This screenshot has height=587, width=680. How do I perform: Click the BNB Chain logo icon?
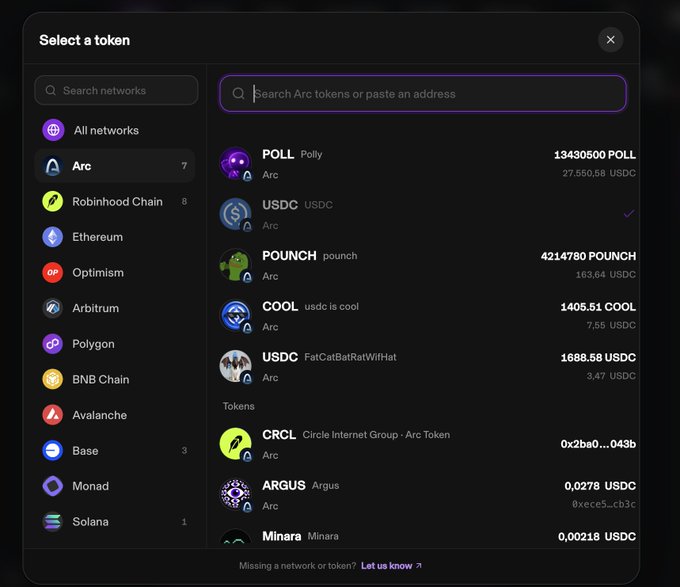pyautogui.click(x=53, y=379)
